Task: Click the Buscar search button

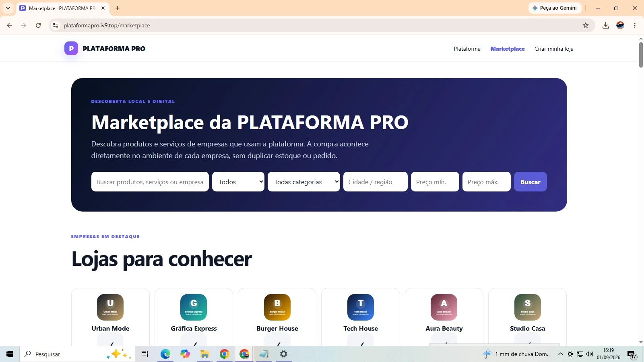Action: coord(530,182)
